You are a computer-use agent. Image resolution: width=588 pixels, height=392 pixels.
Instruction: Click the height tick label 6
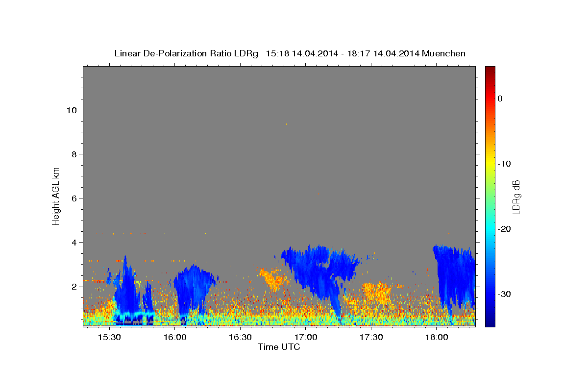[x=74, y=198]
